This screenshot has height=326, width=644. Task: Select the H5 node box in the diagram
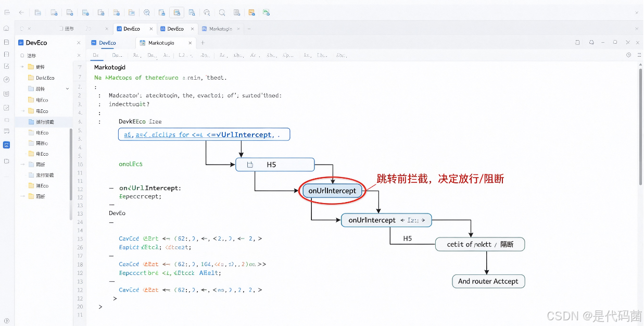click(275, 165)
